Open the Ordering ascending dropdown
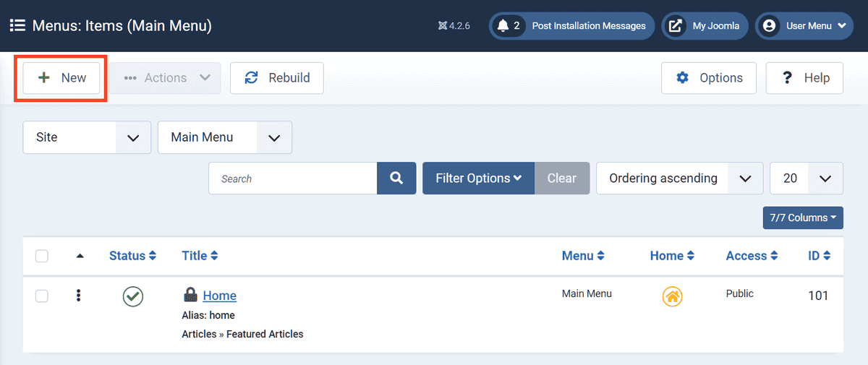 click(679, 179)
